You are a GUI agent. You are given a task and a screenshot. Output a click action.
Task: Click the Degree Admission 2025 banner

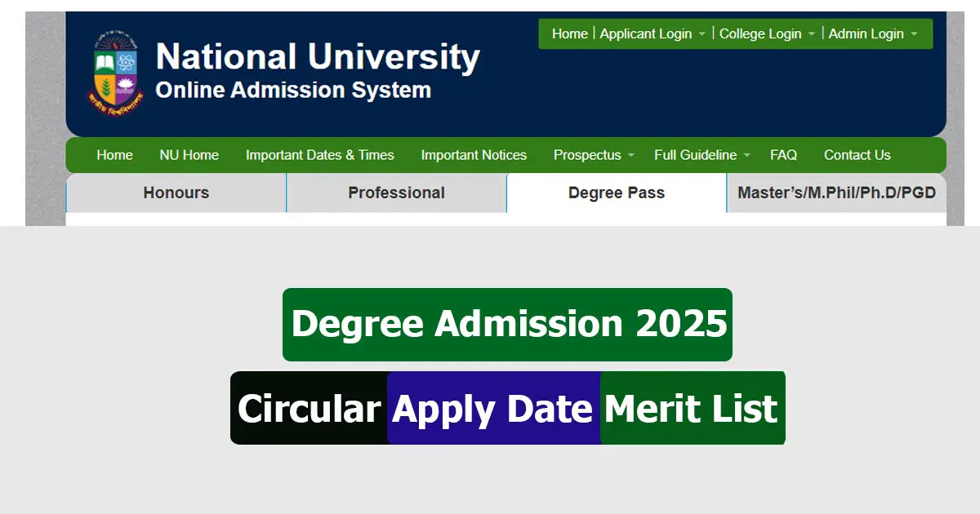click(507, 324)
